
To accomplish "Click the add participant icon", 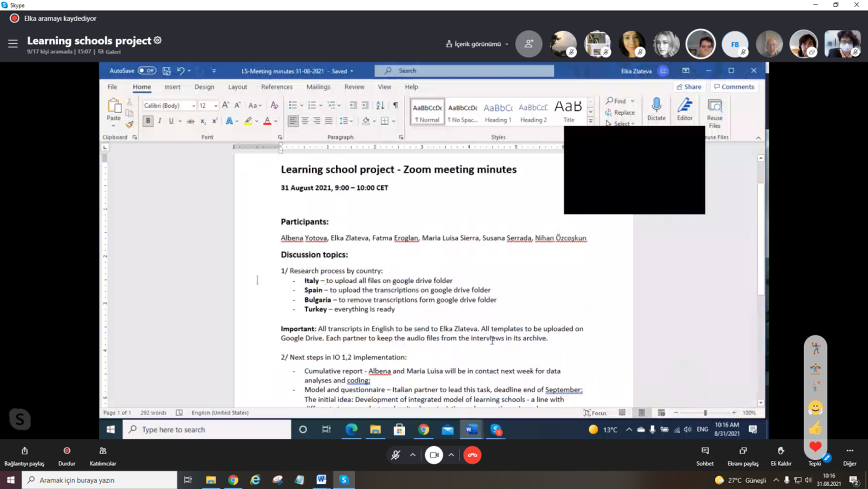I will [x=529, y=44].
